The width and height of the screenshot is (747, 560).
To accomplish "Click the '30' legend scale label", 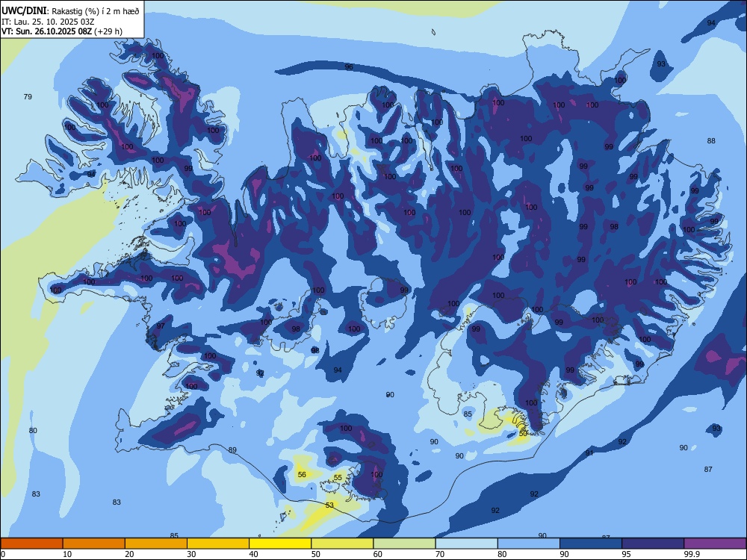I will (x=191, y=554).
